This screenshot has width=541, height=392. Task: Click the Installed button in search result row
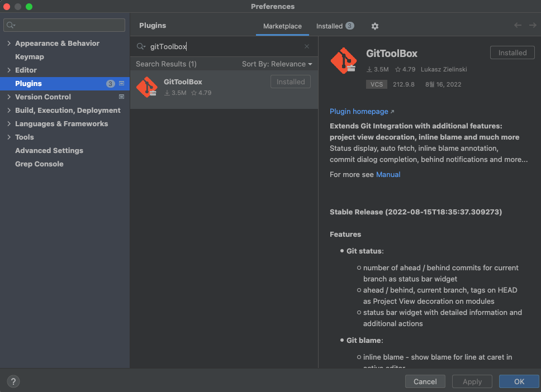click(x=291, y=82)
